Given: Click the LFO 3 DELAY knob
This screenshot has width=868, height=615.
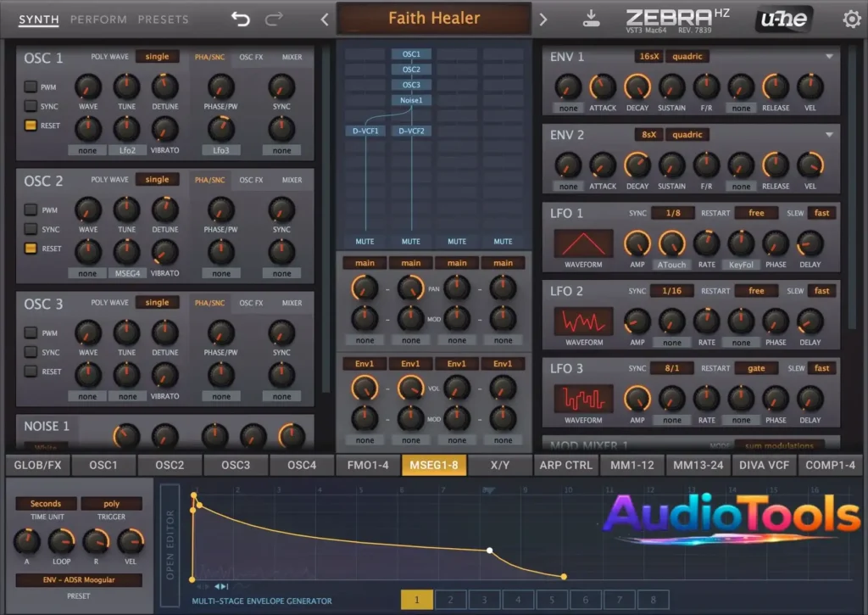Looking at the screenshot, I should pos(810,399).
